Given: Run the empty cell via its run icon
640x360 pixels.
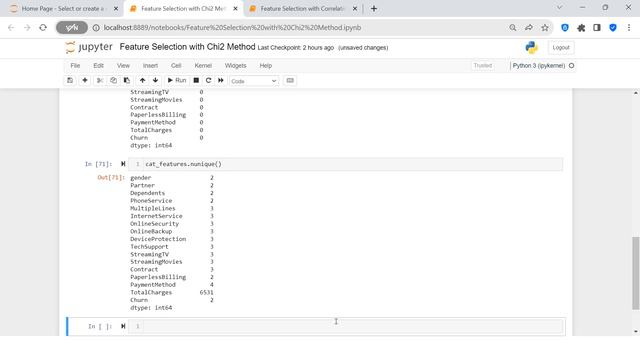Looking at the screenshot, I should (x=123, y=326).
